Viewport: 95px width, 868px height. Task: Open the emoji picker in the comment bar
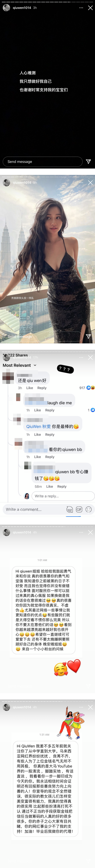(89, 509)
